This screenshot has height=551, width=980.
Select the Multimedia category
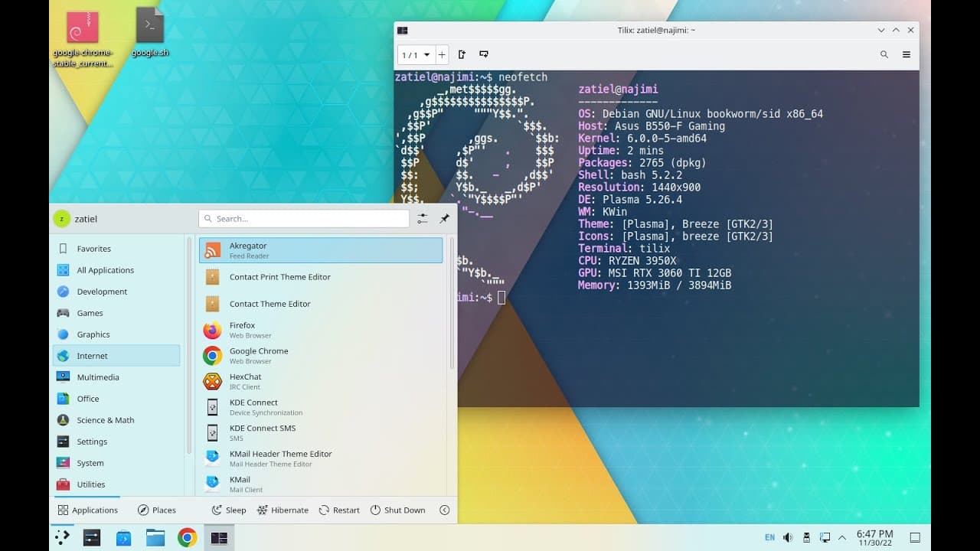98,377
